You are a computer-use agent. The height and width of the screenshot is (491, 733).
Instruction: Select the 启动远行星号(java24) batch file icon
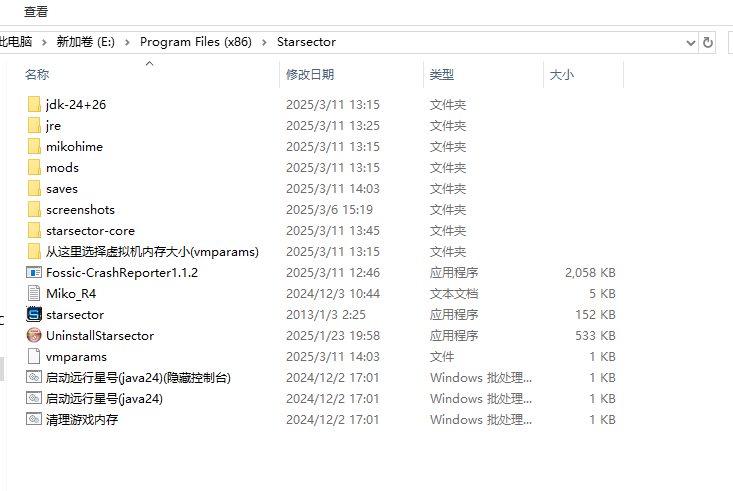[34, 398]
